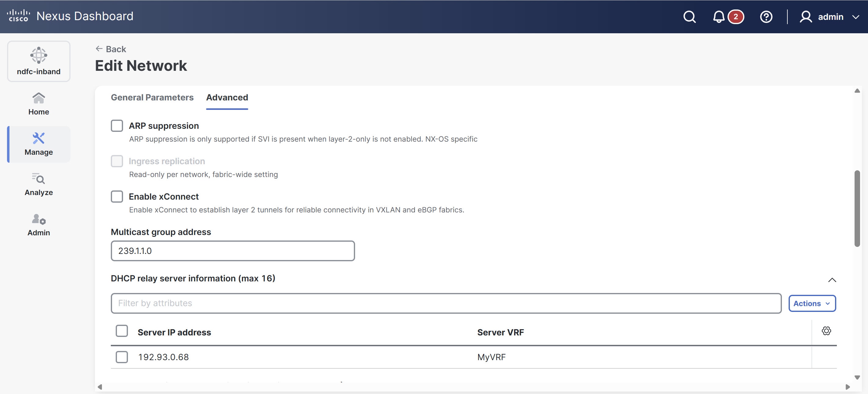Toggle the Ingress replication checkbox
The height and width of the screenshot is (394, 868).
pyautogui.click(x=117, y=161)
